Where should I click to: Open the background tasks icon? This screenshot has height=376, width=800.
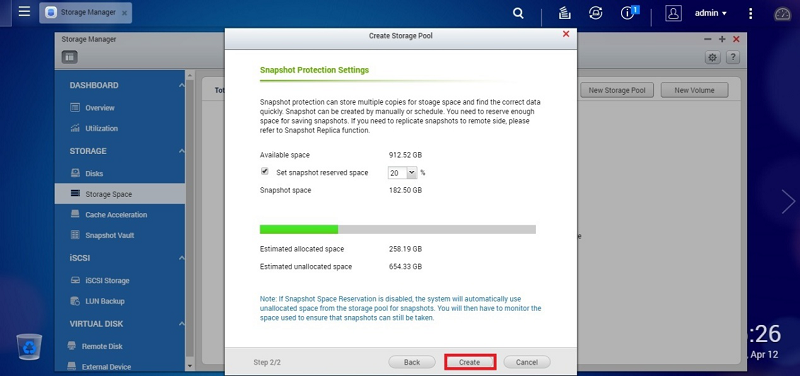[564, 14]
